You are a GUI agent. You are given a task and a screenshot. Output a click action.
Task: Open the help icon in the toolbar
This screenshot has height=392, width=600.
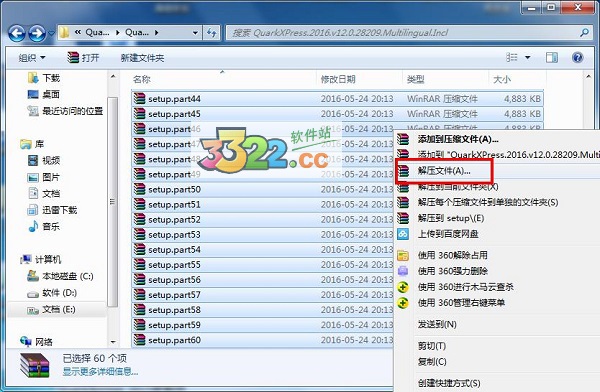tap(577, 58)
